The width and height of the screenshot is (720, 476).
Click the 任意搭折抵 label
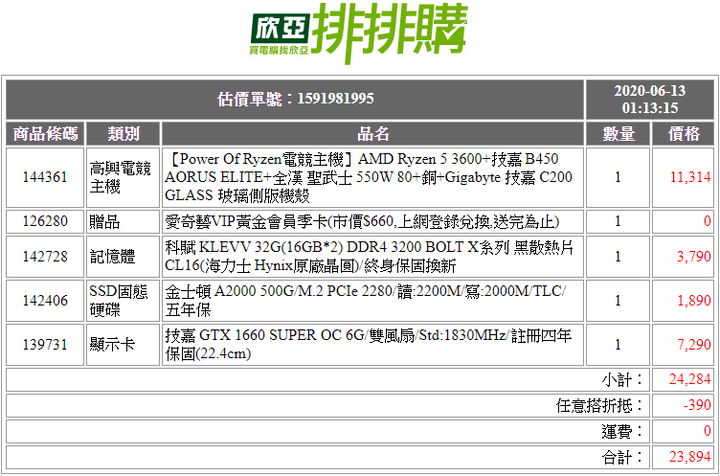[599, 405]
